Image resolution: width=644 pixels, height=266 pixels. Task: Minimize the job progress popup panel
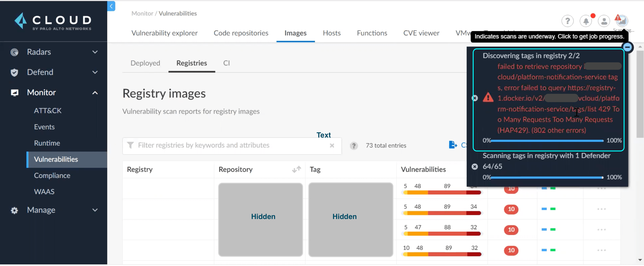[627, 47]
